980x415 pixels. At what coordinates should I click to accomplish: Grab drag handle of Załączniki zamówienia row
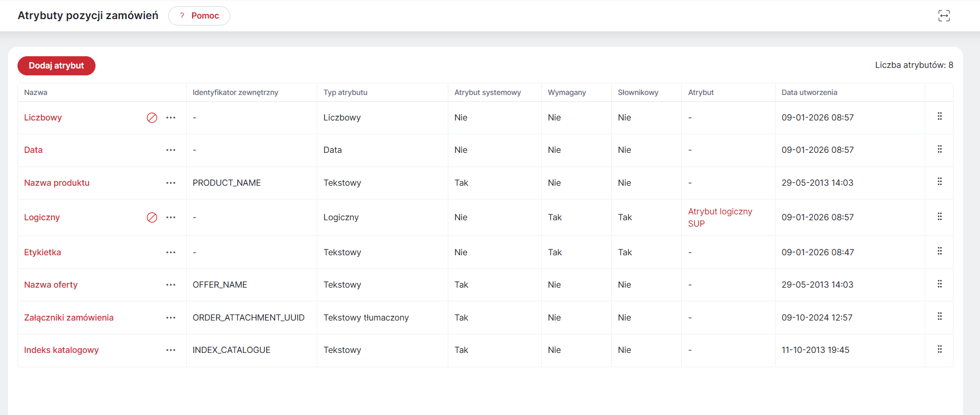(940, 316)
